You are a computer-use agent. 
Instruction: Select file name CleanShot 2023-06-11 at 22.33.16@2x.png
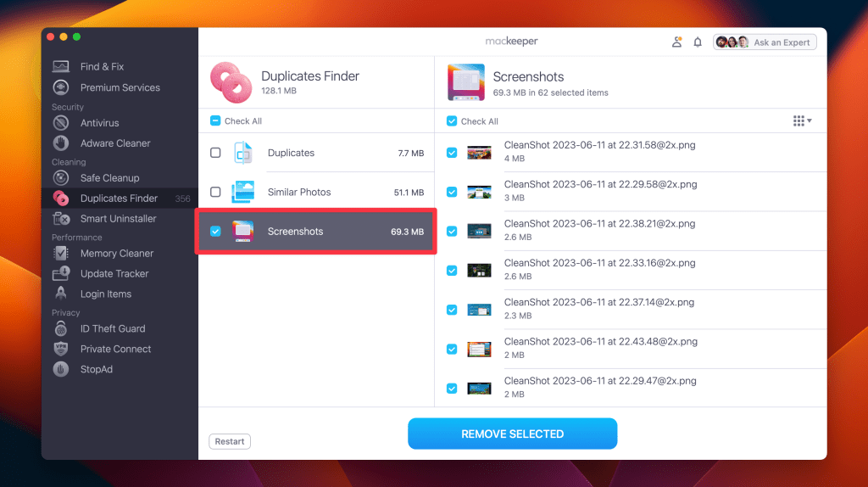(x=599, y=263)
